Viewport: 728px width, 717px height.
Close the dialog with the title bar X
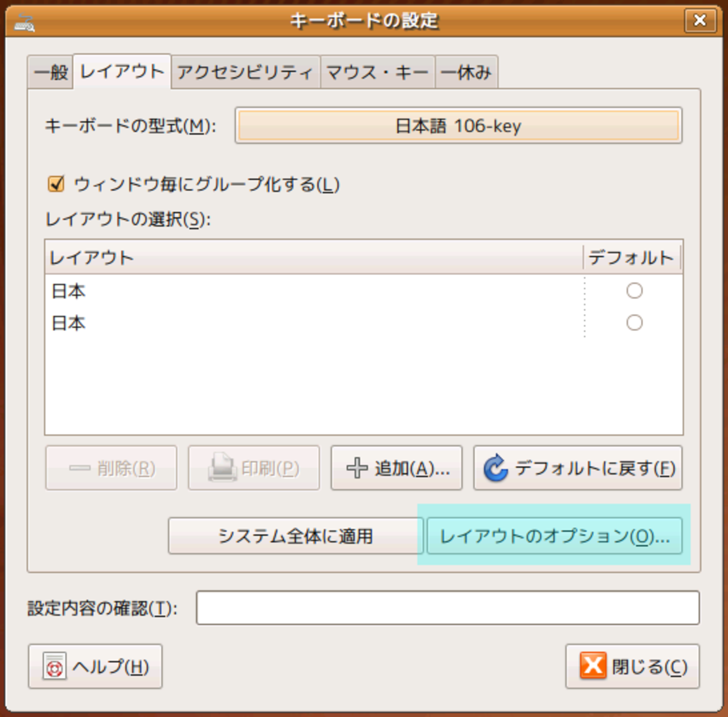pos(699,21)
